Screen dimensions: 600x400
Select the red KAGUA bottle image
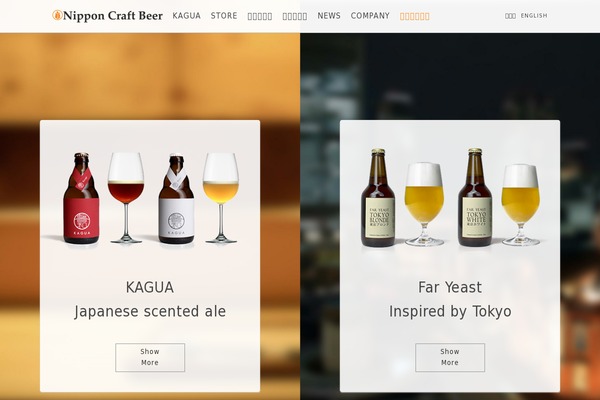click(x=81, y=198)
